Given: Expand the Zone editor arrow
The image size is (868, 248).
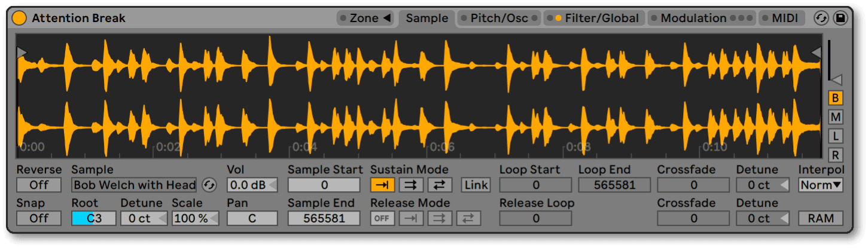Looking at the screenshot, I should click(386, 19).
